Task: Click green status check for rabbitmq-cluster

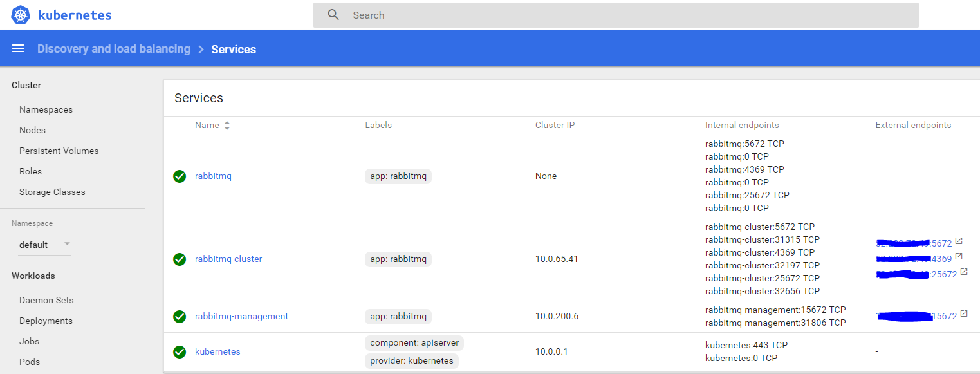Action: (x=180, y=259)
